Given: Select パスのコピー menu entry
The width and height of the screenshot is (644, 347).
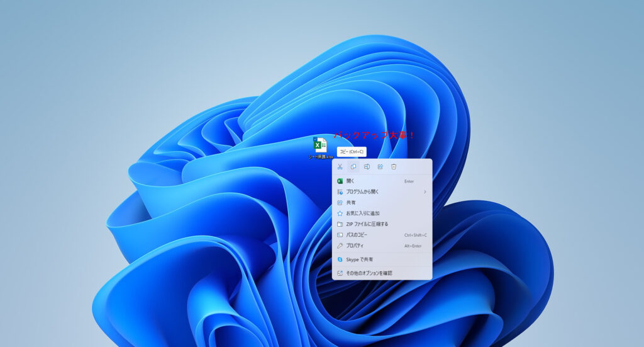Looking at the screenshot, I should (382, 235).
